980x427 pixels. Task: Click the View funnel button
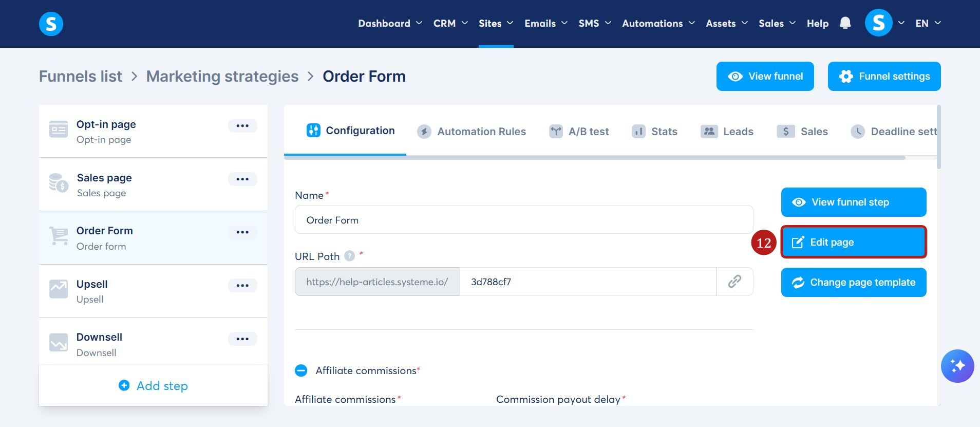pos(765,76)
